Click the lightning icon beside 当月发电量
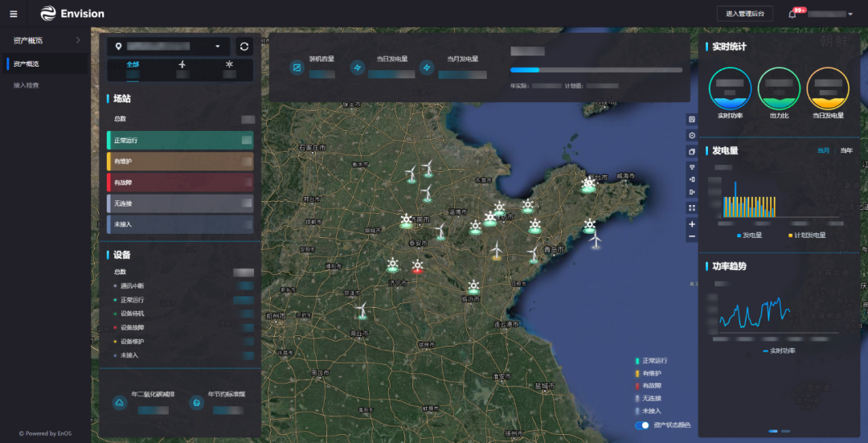The height and width of the screenshot is (443, 868). (426, 68)
